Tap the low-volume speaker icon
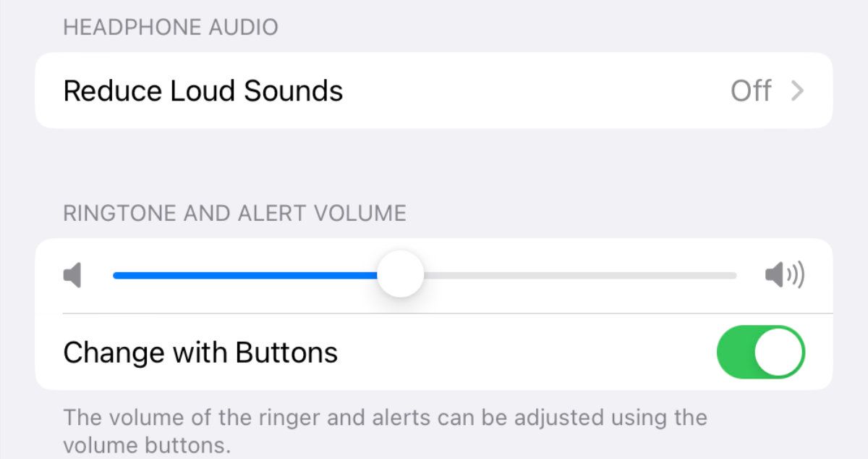 [x=72, y=276]
